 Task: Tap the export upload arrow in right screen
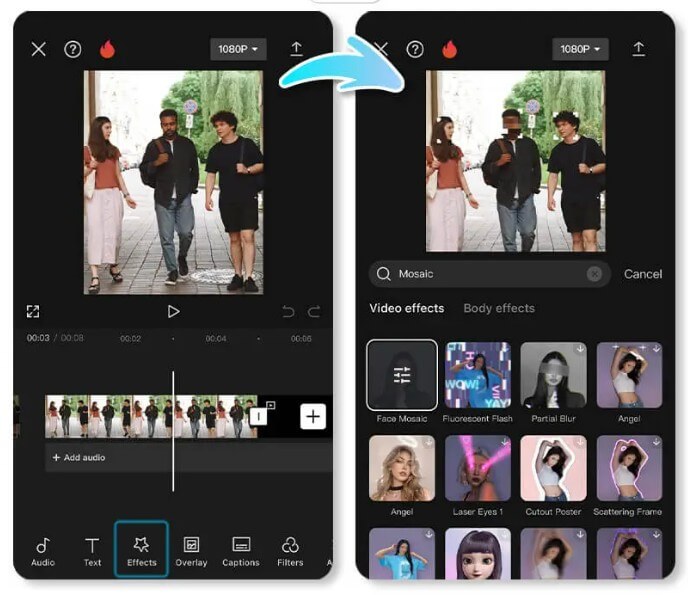[x=638, y=49]
